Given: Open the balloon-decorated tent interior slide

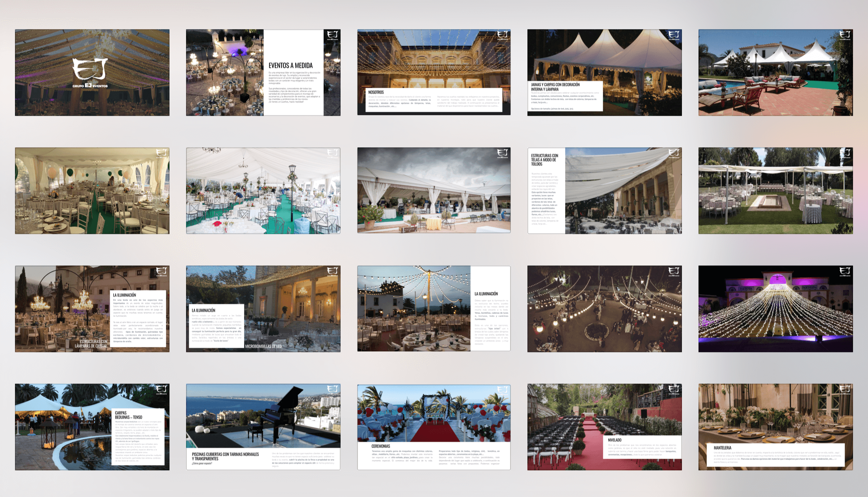Looking at the screenshot, I should 92,191.
